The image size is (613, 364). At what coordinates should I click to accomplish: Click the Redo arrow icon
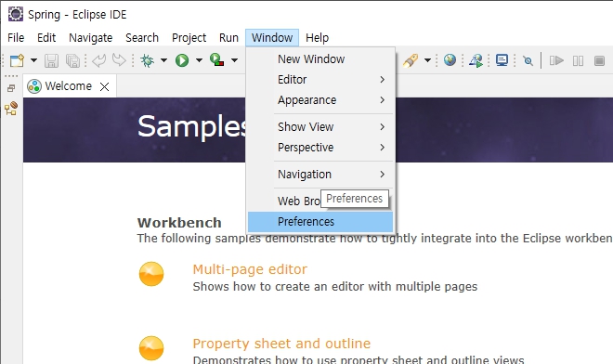coord(119,60)
